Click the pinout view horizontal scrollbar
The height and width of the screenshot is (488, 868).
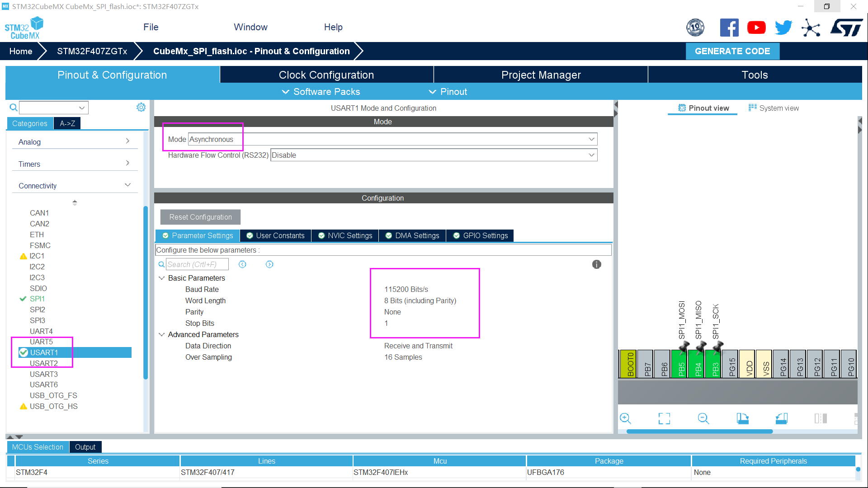(699, 432)
